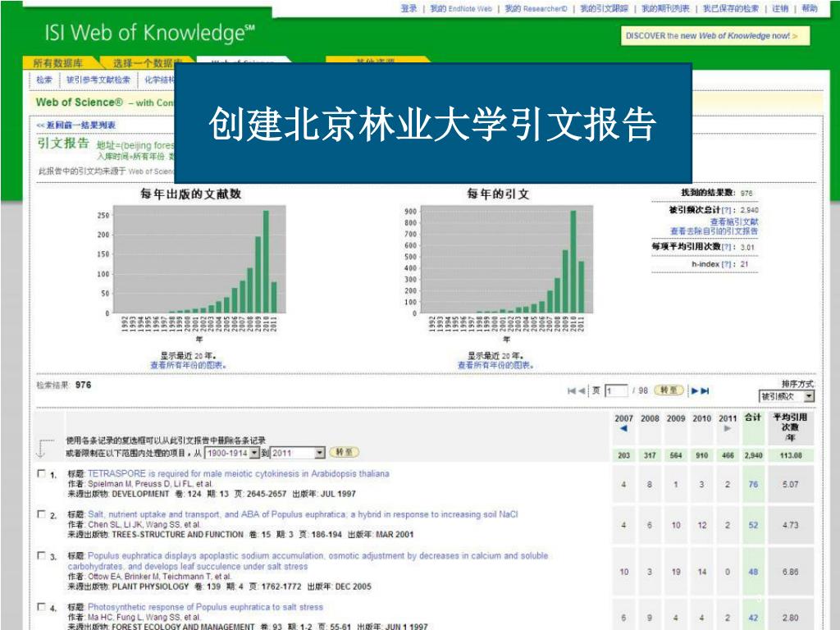
Task: Open Photosynthetic response of Populus title
Action: tap(205, 607)
